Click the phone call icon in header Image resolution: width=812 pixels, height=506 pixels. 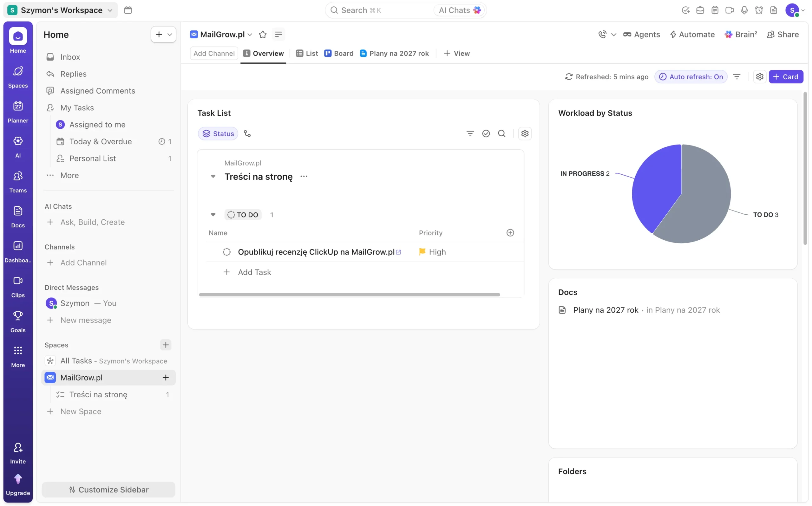coord(602,34)
